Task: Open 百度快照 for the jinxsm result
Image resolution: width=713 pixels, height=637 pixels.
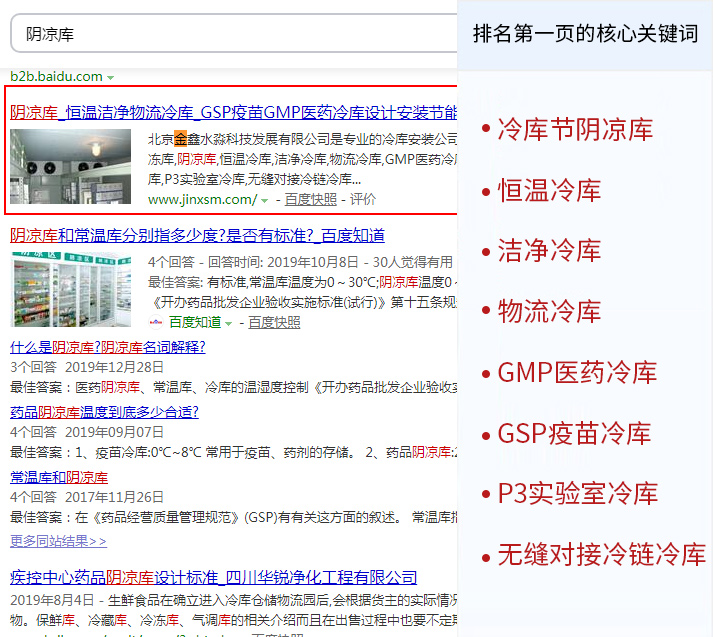Action: point(311,200)
